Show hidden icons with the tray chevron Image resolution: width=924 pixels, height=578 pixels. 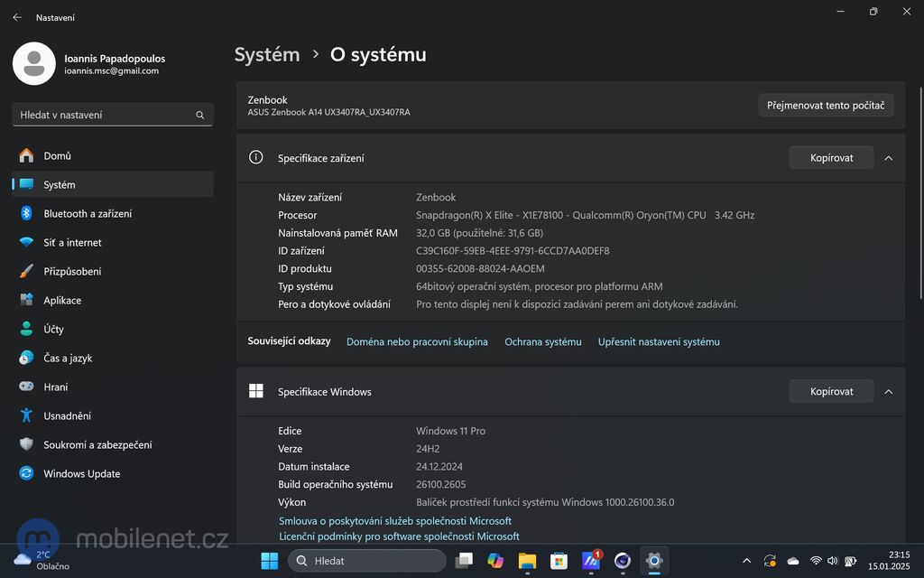pyautogui.click(x=747, y=560)
